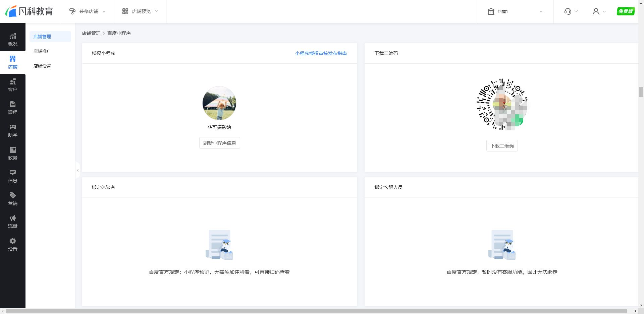Open the 店铺1 store selector dropdown
This screenshot has height=314, width=644.
tap(515, 11)
